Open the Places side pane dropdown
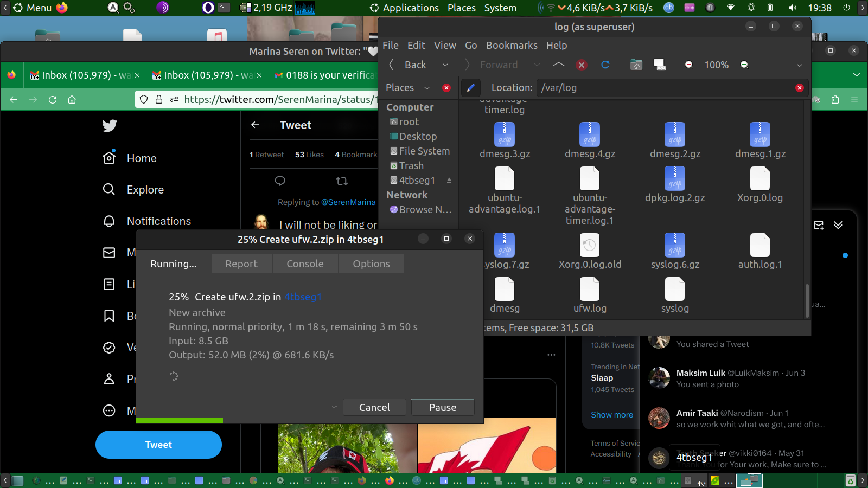 (x=427, y=88)
